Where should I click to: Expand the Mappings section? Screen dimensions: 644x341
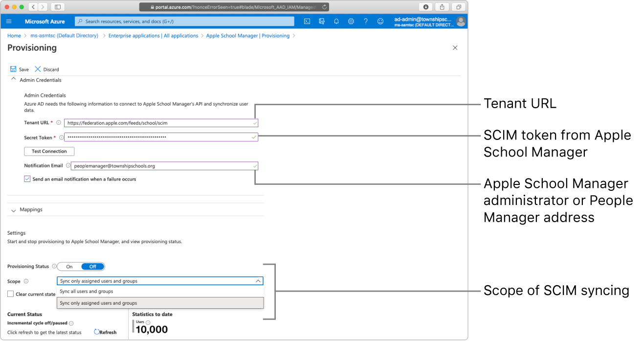(14, 209)
